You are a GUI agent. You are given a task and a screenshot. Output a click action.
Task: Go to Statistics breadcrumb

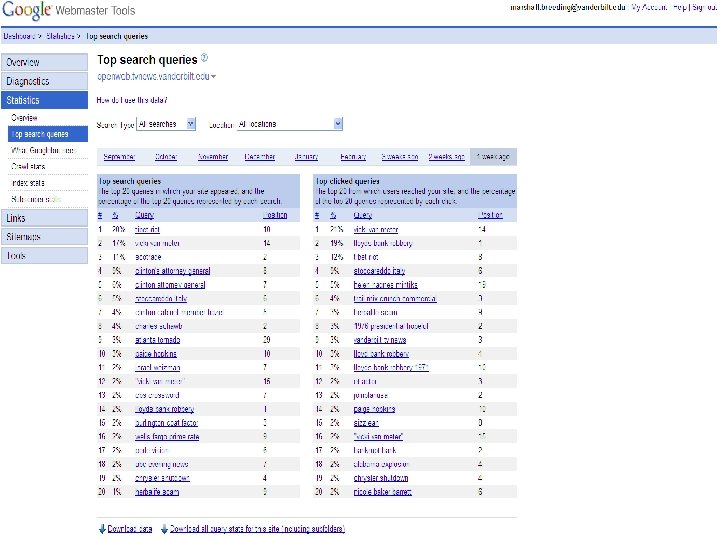coord(60,36)
